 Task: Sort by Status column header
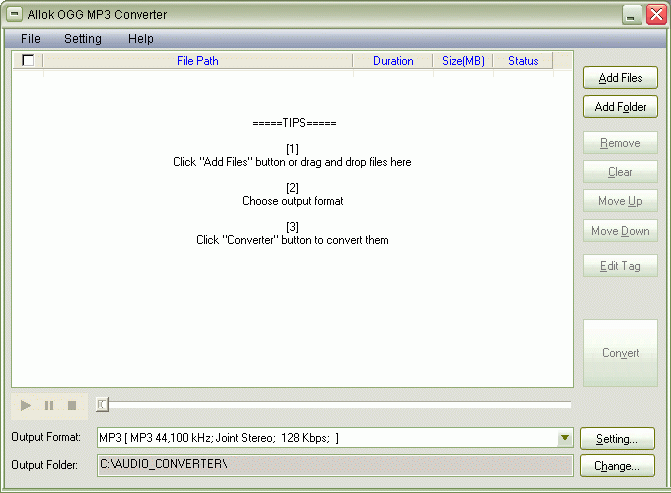pos(523,61)
